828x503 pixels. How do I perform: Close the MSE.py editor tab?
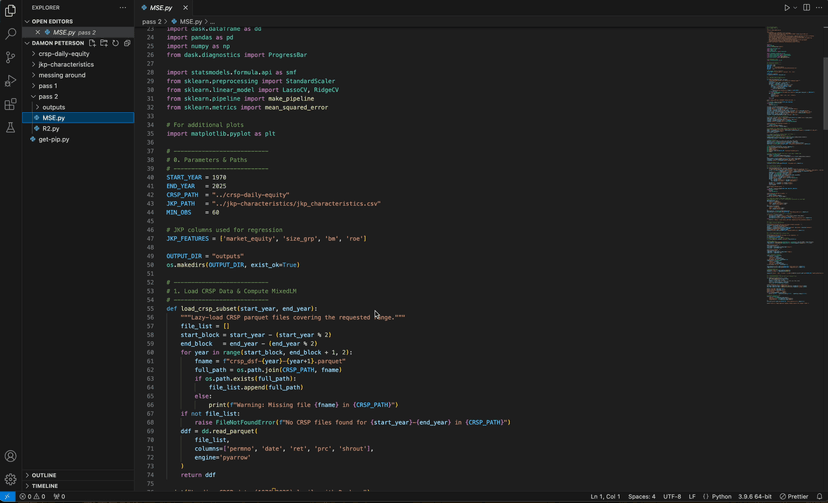pos(185,7)
